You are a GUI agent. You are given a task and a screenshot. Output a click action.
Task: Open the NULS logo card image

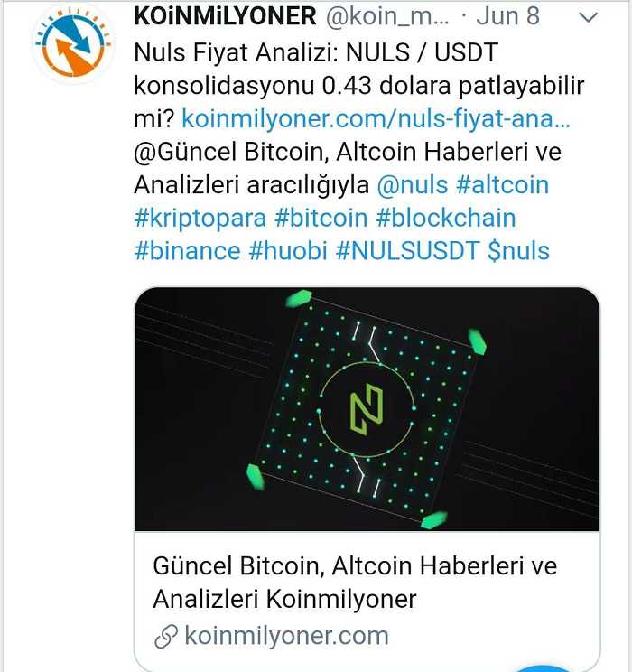tap(367, 409)
